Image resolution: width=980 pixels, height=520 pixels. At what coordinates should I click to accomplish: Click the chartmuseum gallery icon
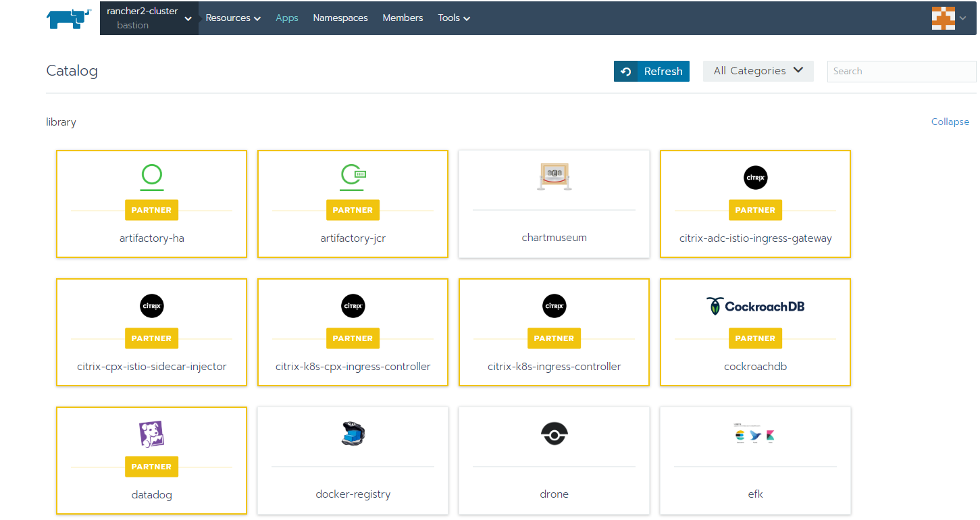click(x=554, y=177)
